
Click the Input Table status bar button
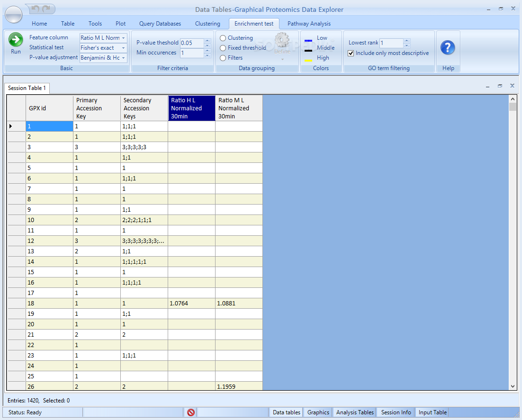[x=432, y=412]
